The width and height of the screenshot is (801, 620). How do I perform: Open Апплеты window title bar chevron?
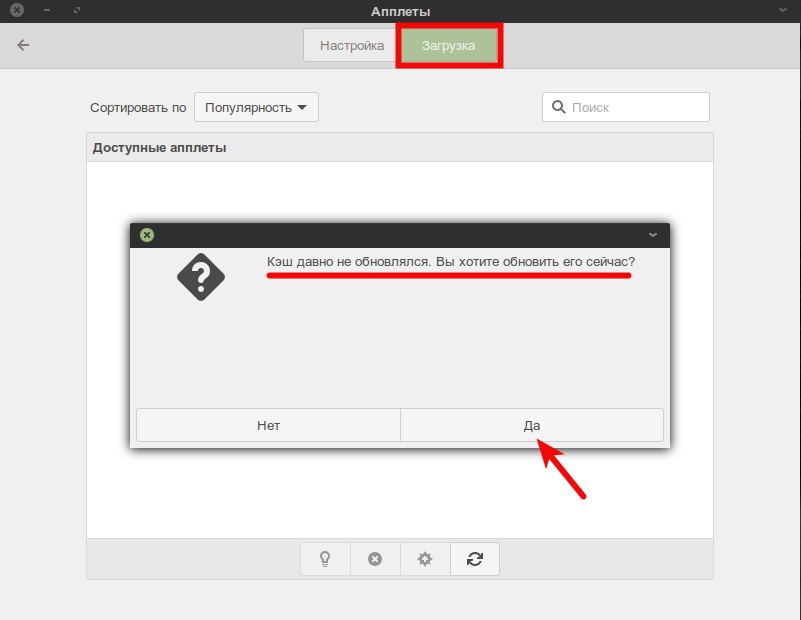[x=783, y=10]
